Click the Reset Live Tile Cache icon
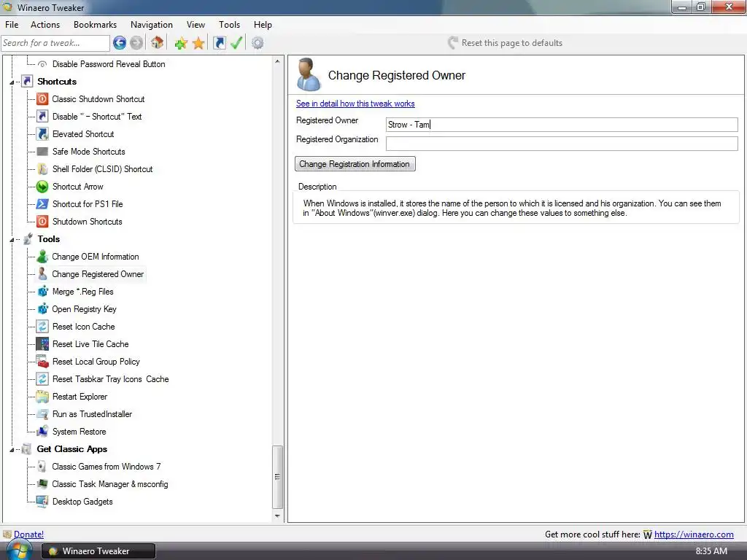 click(42, 344)
